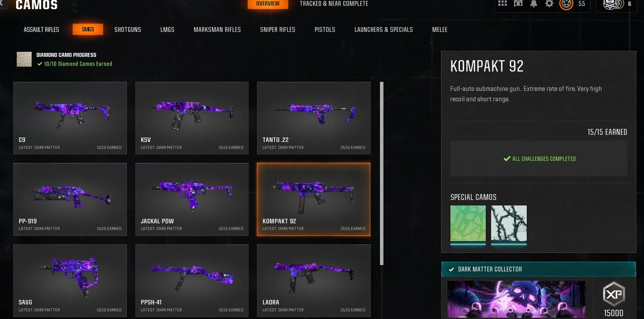Open the Sniper Rifles tab
The height and width of the screenshot is (319, 644).
click(x=278, y=30)
